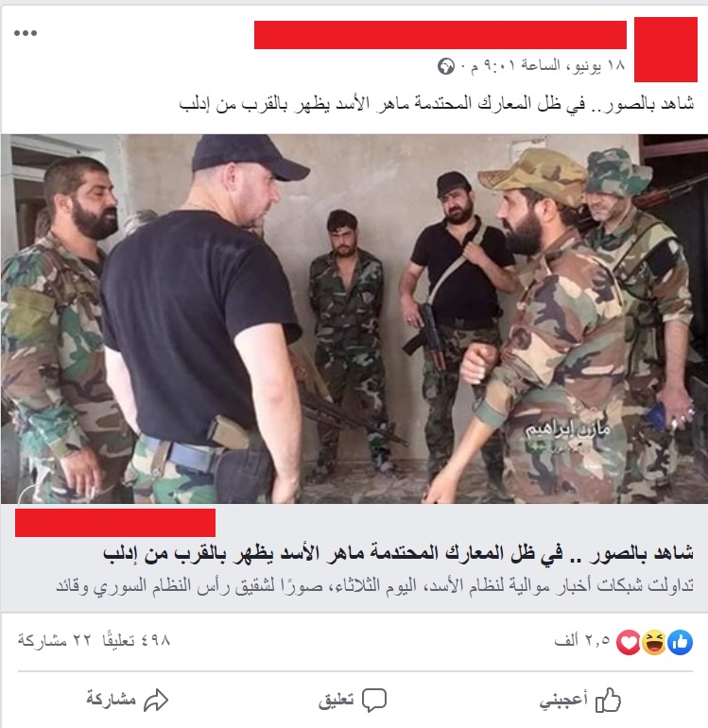View the ٢٢ مشاركة shares count
Screen dimensions: 708x728
54,641
